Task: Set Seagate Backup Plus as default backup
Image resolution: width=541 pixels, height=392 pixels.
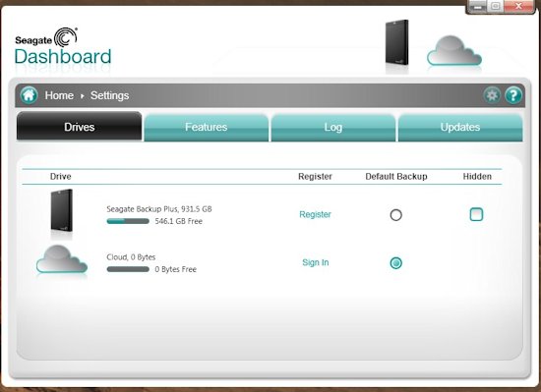Action: tap(395, 215)
